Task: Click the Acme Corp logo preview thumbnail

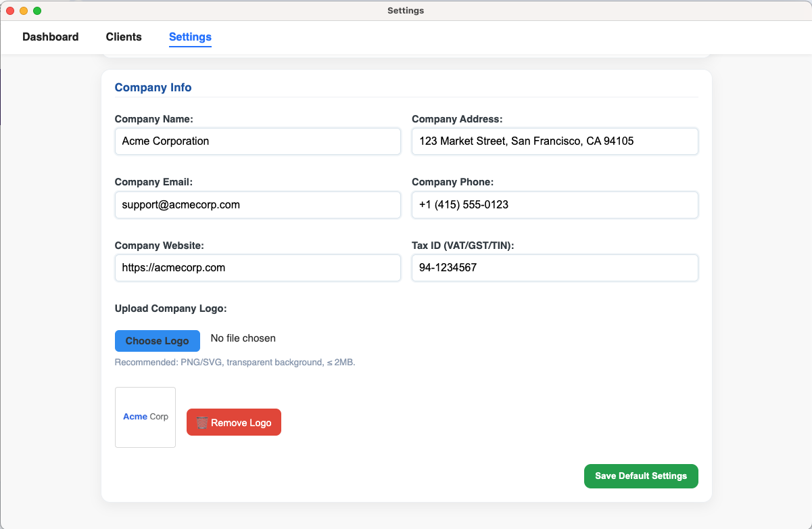Action: (x=145, y=417)
